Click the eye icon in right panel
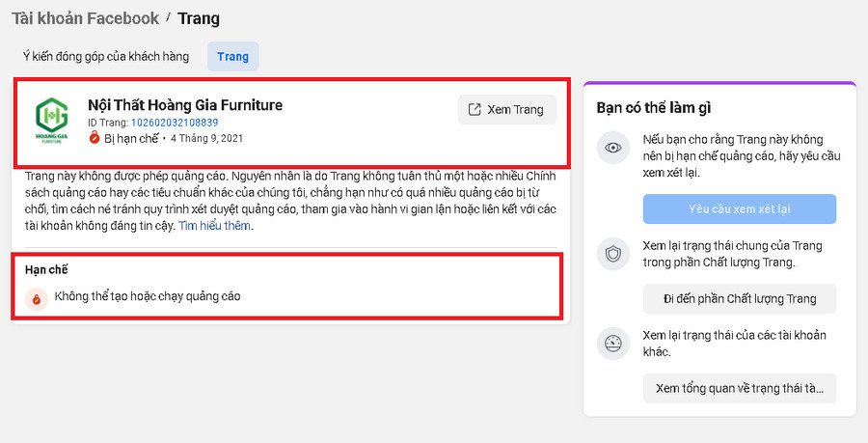This screenshot has width=868, height=443. click(x=612, y=149)
